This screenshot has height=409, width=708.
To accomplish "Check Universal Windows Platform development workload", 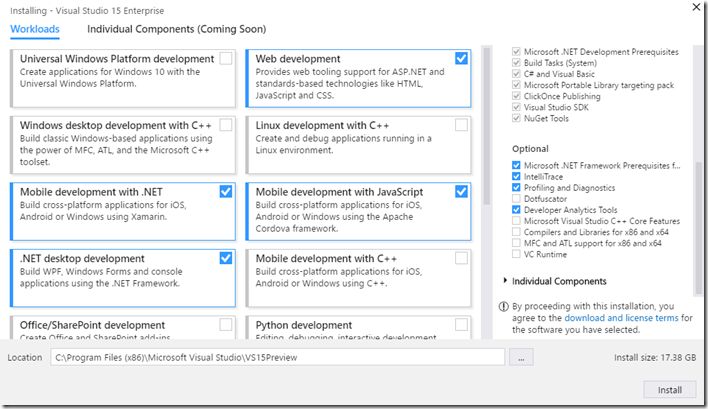I will coord(226,58).
